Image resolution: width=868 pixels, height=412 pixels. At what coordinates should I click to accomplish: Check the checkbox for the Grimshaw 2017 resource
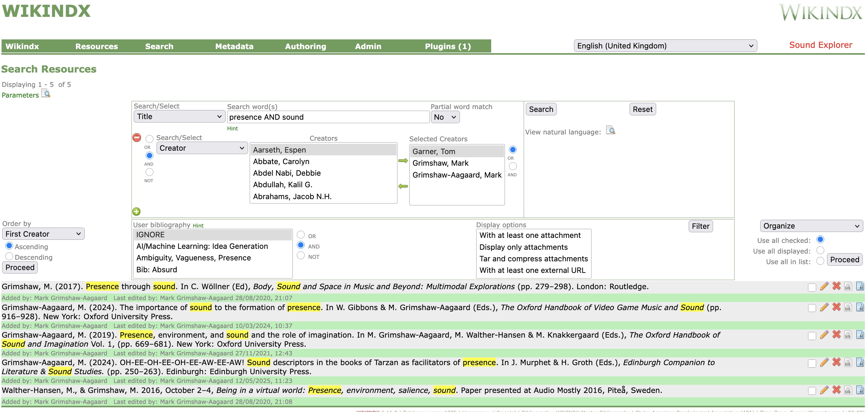coord(812,286)
